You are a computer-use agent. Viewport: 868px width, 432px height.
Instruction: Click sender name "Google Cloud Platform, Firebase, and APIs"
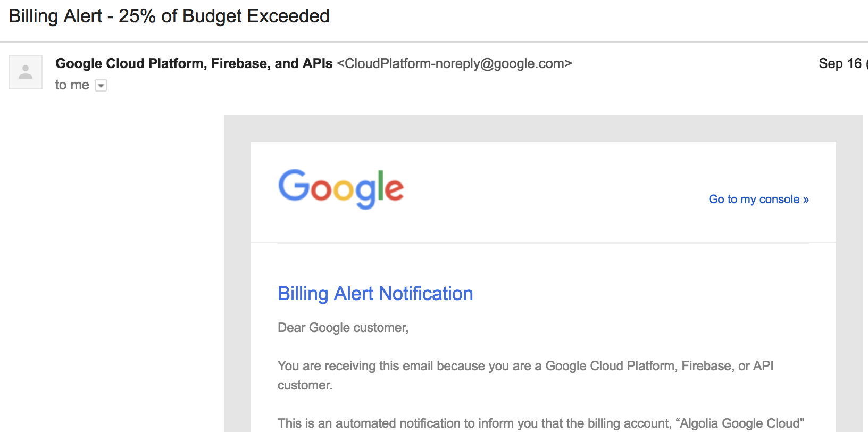tap(194, 63)
